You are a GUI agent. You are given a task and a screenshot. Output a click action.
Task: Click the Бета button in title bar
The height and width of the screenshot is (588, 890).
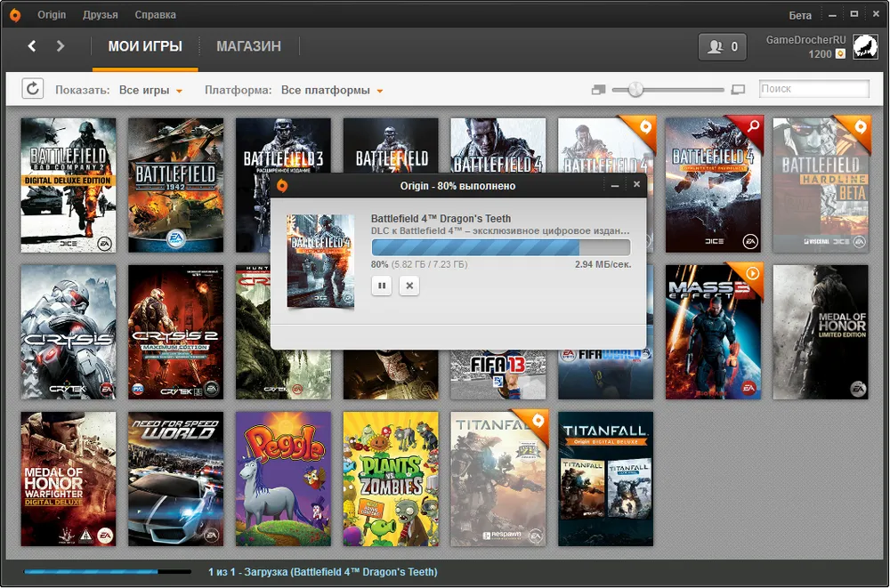pos(800,15)
